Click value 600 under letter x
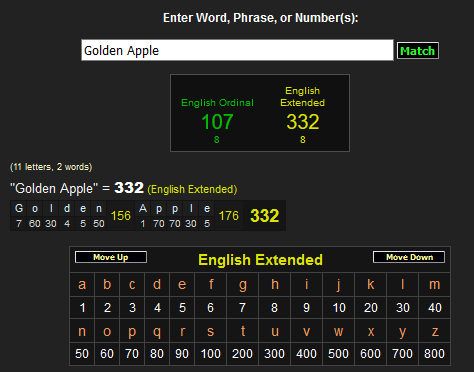 370,353
